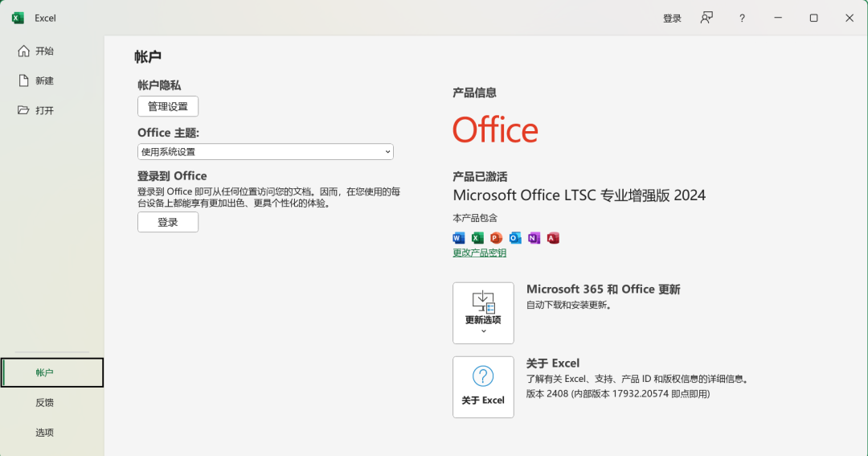The width and height of the screenshot is (868, 456).
Task: Click the Word app icon
Action: coord(458,238)
